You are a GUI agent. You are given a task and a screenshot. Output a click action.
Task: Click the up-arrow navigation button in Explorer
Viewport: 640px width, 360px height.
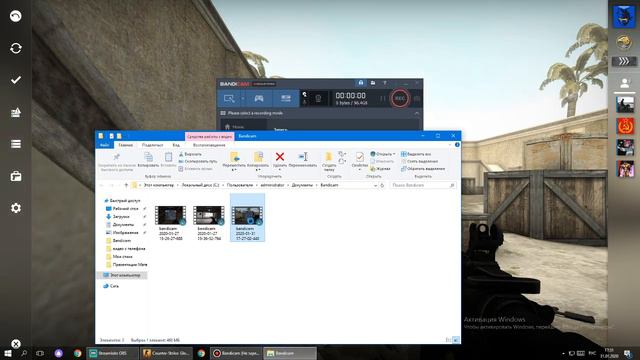point(126,185)
